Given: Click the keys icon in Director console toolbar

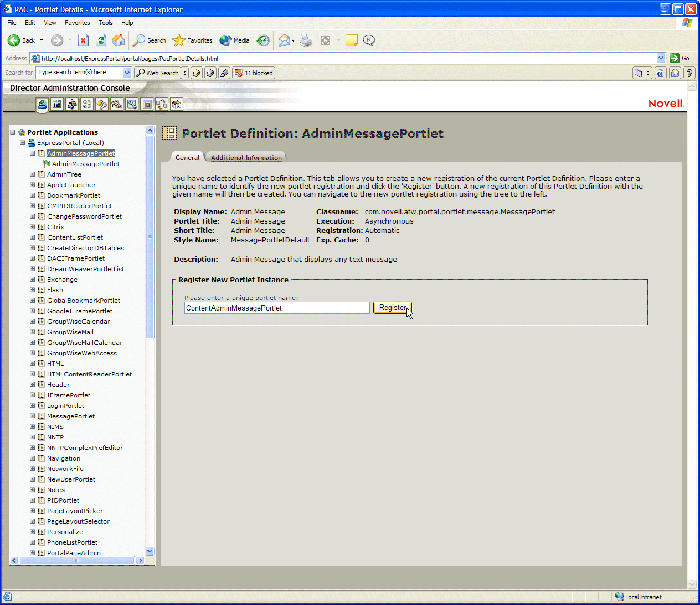Looking at the screenshot, I should point(102,104).
